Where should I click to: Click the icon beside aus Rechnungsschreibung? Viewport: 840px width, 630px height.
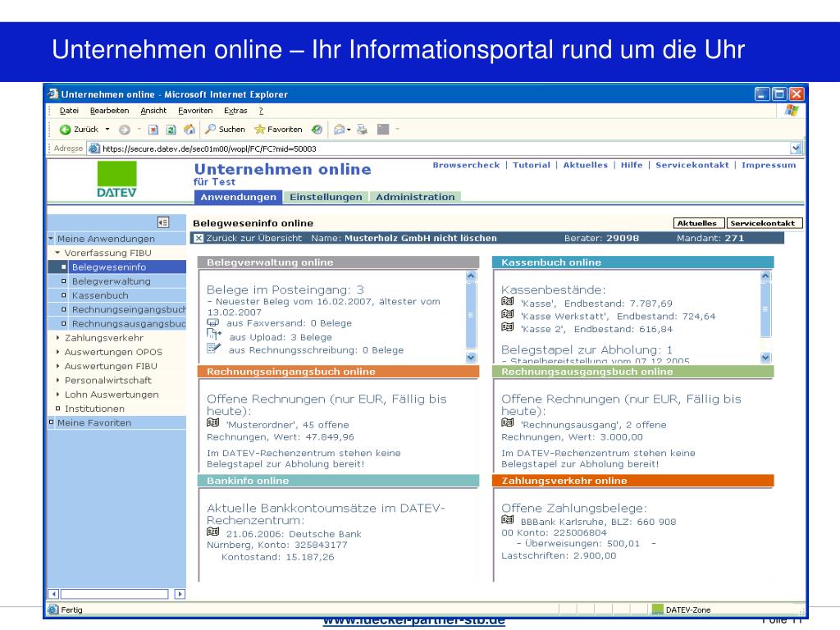tap(214, 348)
